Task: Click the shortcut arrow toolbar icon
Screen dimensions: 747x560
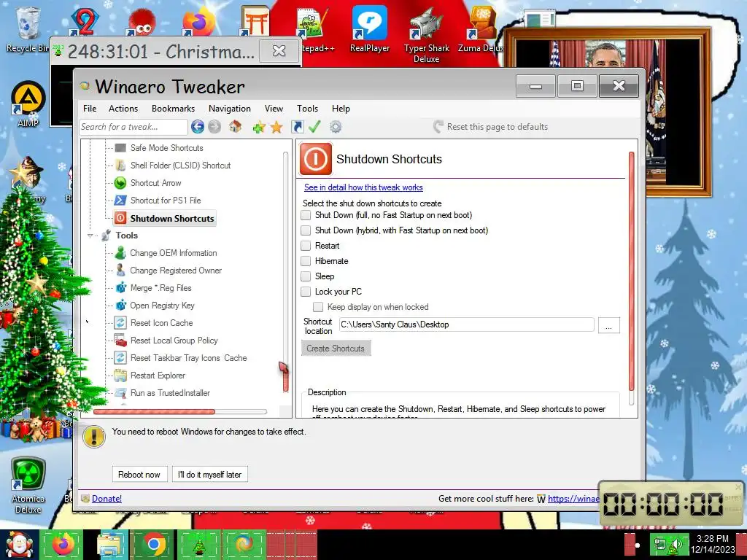Action: coord(298,127)
